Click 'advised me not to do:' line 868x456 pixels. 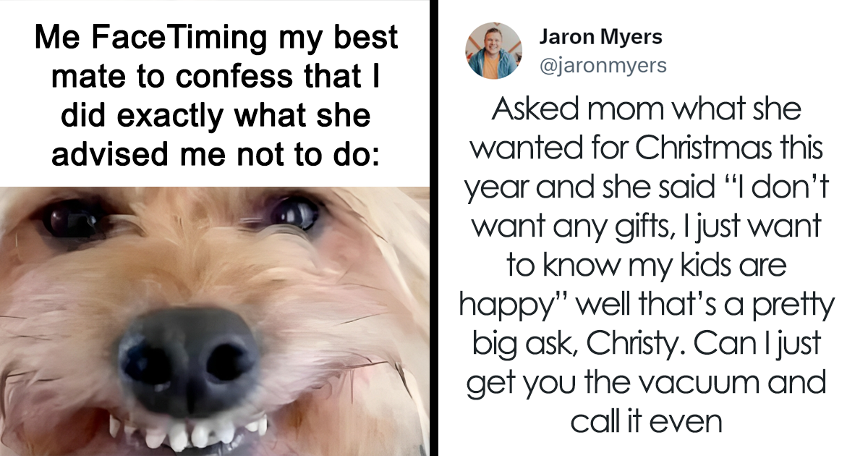(x=216, y=154)
